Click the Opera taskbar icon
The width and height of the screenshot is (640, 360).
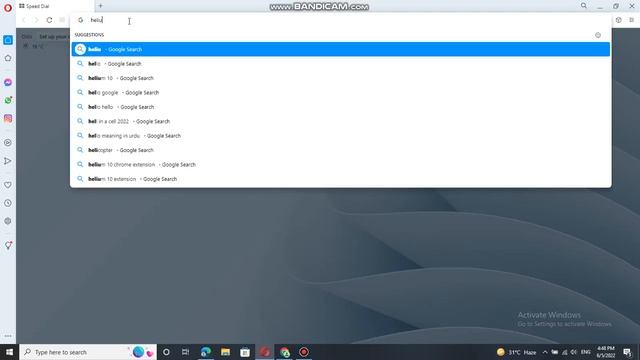point(264,352)
